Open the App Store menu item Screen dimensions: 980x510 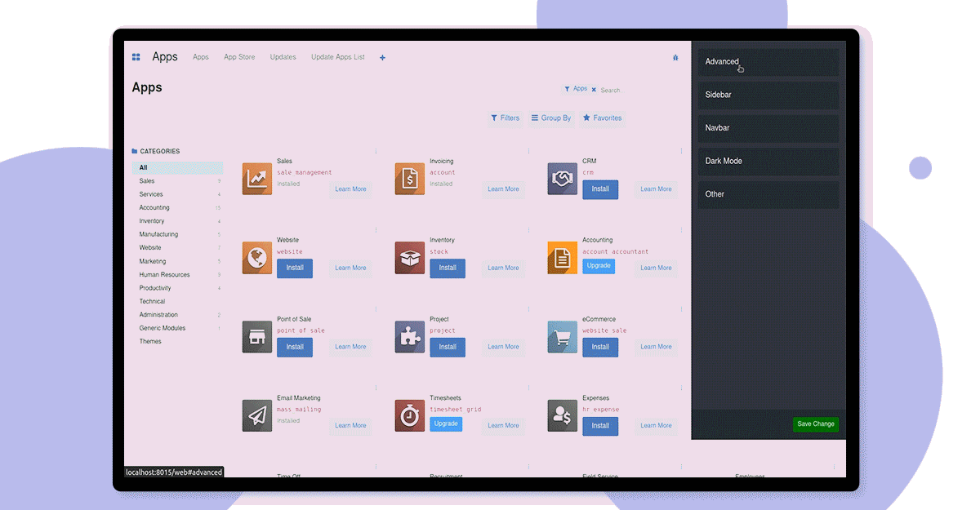tap(239, 57)
